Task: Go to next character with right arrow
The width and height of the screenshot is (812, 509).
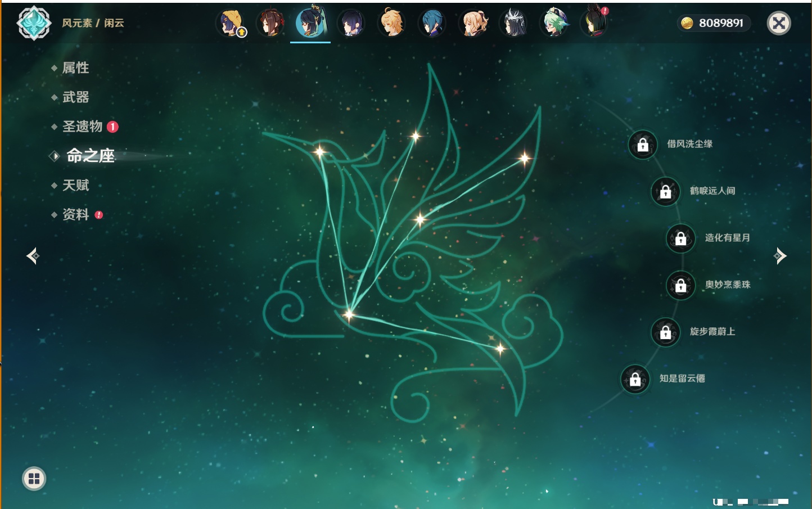Action: click(780, 256)
